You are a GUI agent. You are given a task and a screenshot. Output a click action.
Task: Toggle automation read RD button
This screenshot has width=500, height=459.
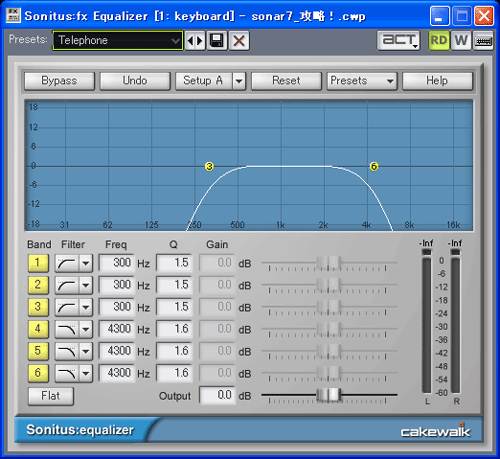tap(439, 41)
